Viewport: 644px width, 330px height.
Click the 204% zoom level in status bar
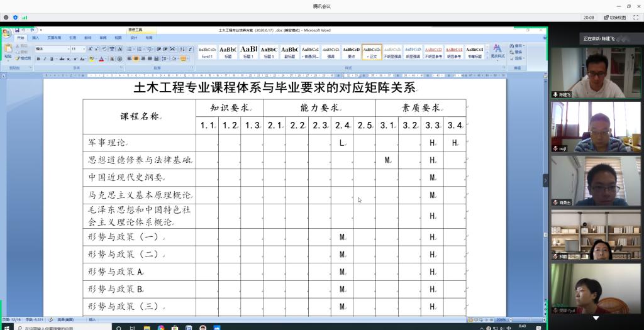point(501,319)
